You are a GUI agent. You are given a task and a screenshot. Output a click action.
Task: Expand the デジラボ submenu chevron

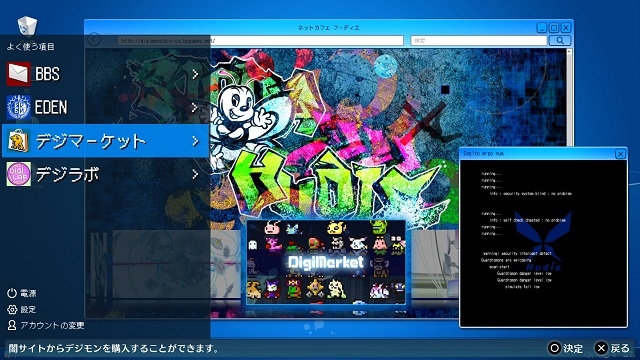click(195, 174)
